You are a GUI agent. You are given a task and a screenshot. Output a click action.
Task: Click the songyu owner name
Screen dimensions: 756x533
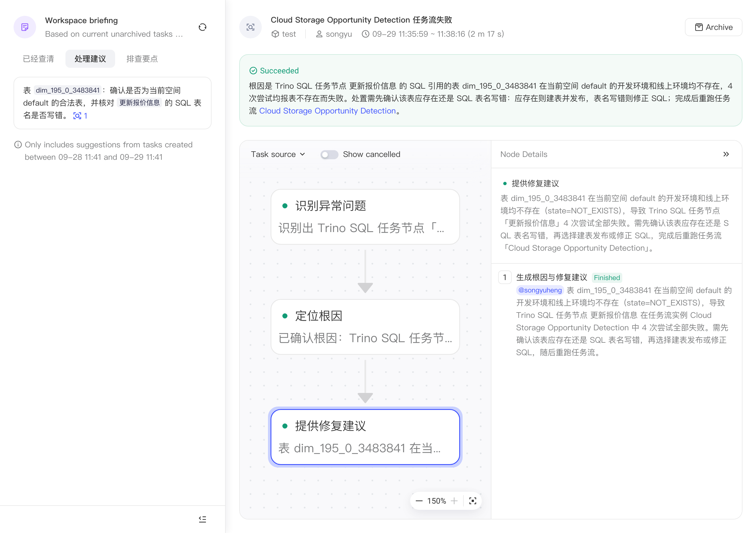click(x=339, y=34)
